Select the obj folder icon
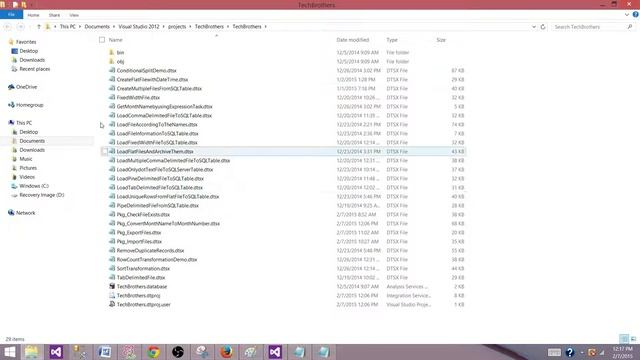Image resolution: width=640 pixels, height=360 pixels. tap(112, 61)
